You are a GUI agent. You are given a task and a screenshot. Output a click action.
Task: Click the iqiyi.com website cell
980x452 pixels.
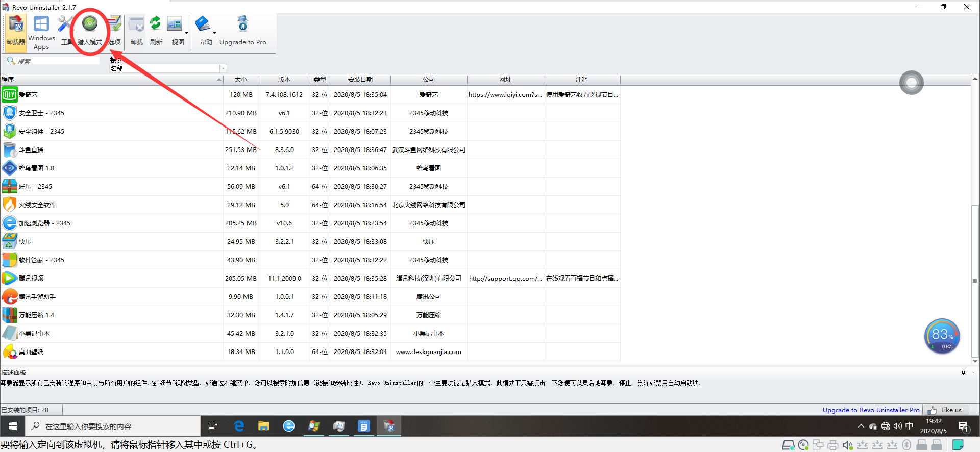(x=505, y=95)
